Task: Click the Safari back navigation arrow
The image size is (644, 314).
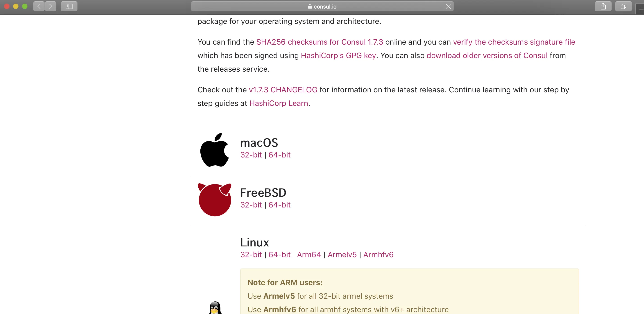Action: tap(39, 6)
